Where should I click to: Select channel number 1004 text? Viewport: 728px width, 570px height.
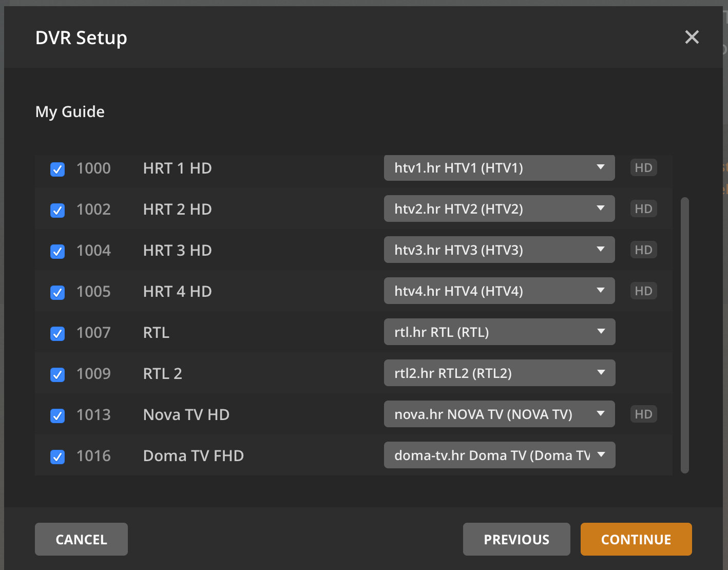coord(93,251)
